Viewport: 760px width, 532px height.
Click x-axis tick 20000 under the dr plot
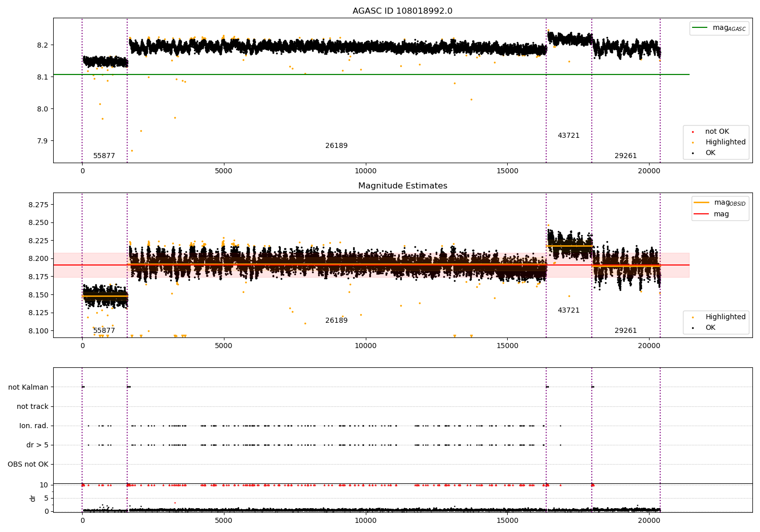coord(649,520)
